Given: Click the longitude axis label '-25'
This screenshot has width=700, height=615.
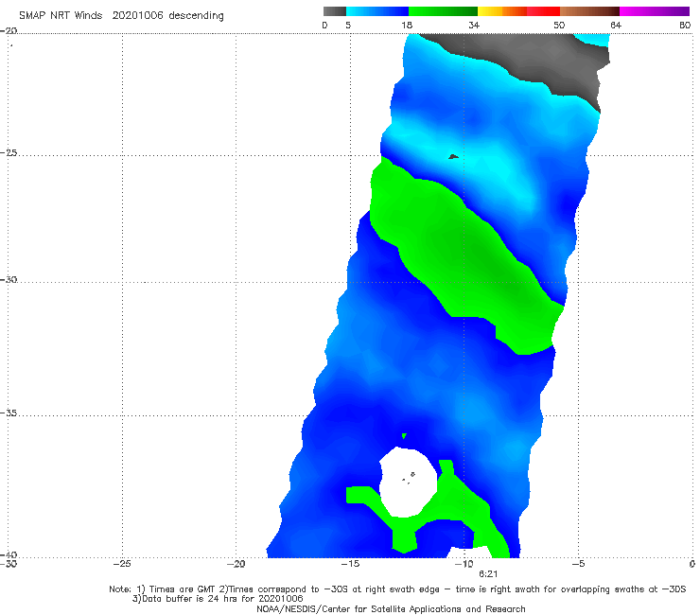Looking at the screenshot, I should [122, 564].
